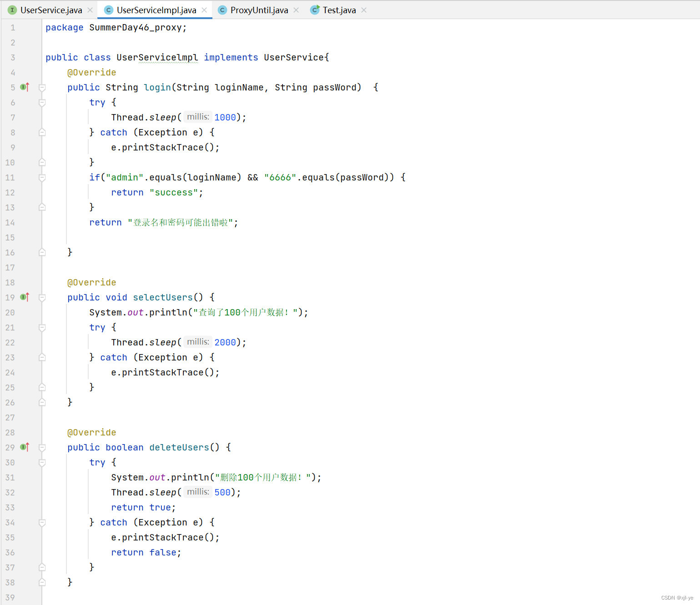The height and width of the screenshot is (605, 700).
Task: Click the fold end marker at line 10
Action: (42, 162)
